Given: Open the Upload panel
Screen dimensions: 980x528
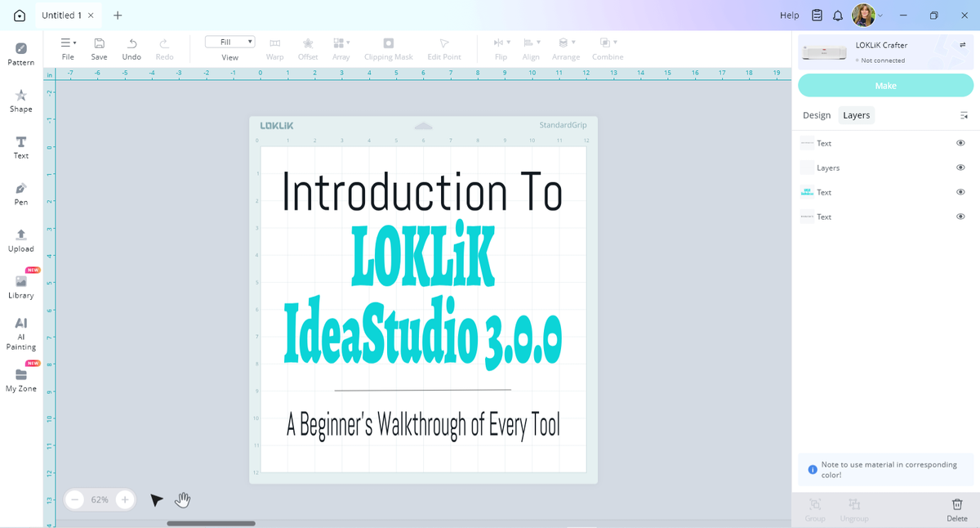Looking at the screenshot, I should (21, 240).
